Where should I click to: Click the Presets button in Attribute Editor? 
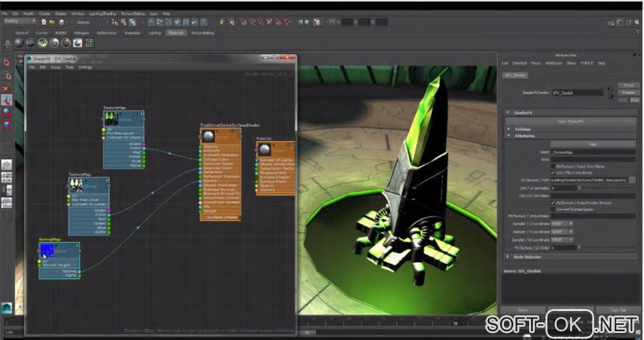pos(628,92)
